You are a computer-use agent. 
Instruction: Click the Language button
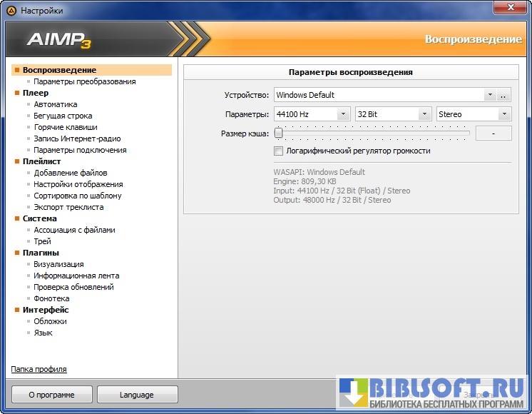tap(137, 394)
